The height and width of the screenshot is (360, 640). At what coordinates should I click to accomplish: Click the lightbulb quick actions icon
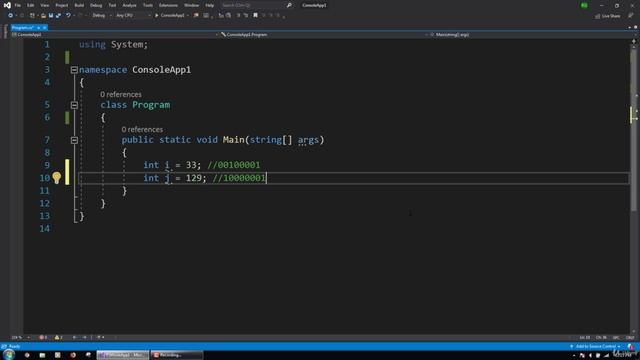click(x=57, y=178)
